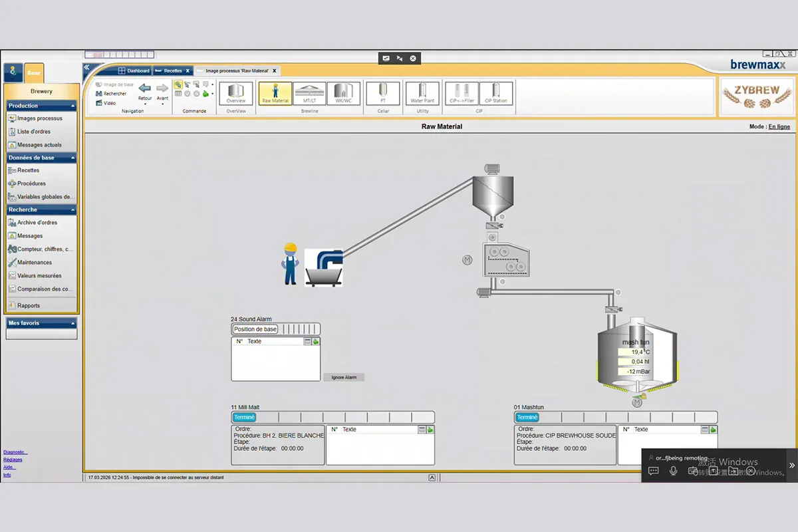Collapse the Production section
Viewport: 798px width, 532px height.
[72, 106]
